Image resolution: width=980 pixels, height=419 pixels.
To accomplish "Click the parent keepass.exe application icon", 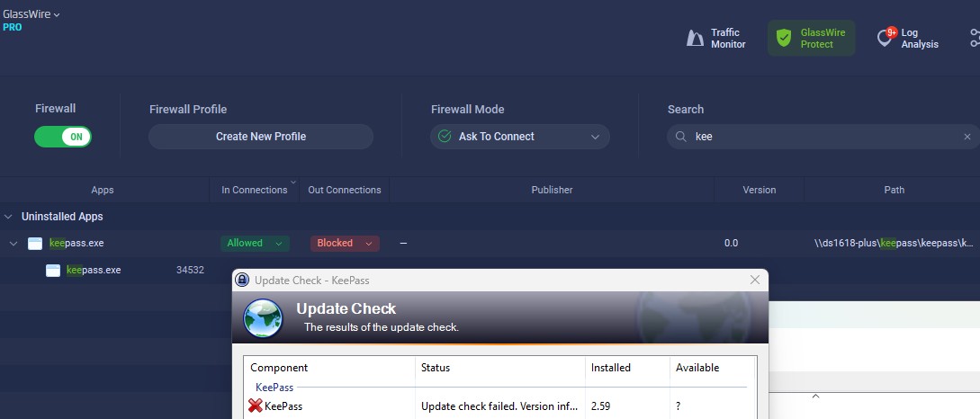I will 36,244.
